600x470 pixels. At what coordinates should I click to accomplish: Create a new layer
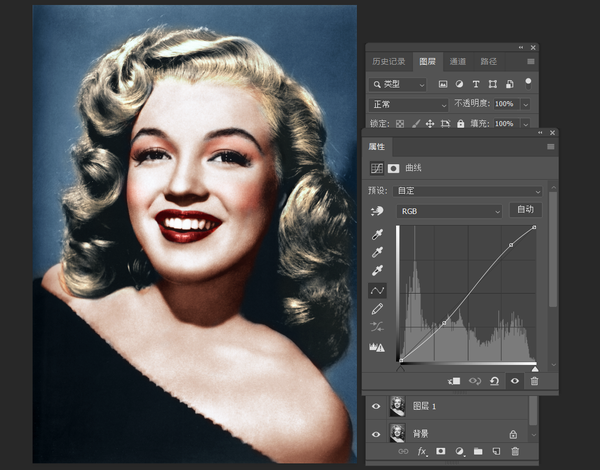tap(496, 452)
